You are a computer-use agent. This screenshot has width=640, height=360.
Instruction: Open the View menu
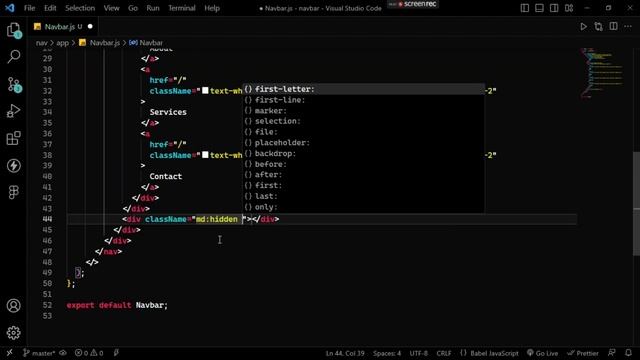111,8
